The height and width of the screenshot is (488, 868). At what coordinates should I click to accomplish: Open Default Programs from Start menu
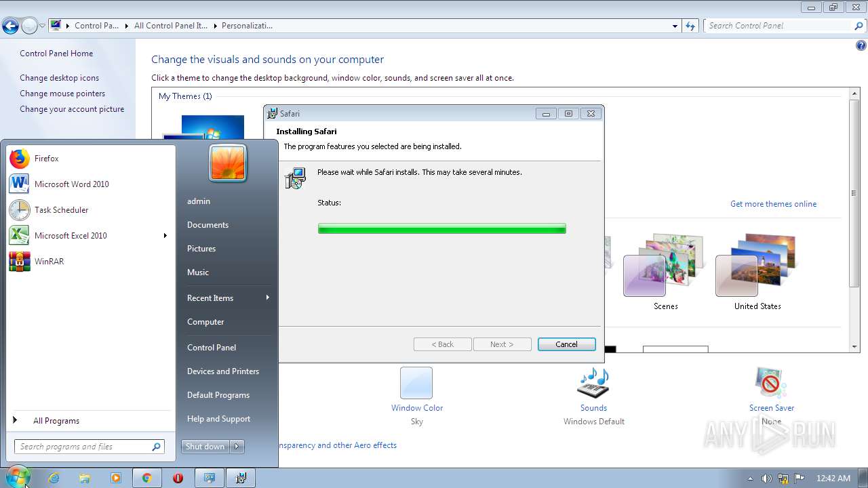coord(218,395)
